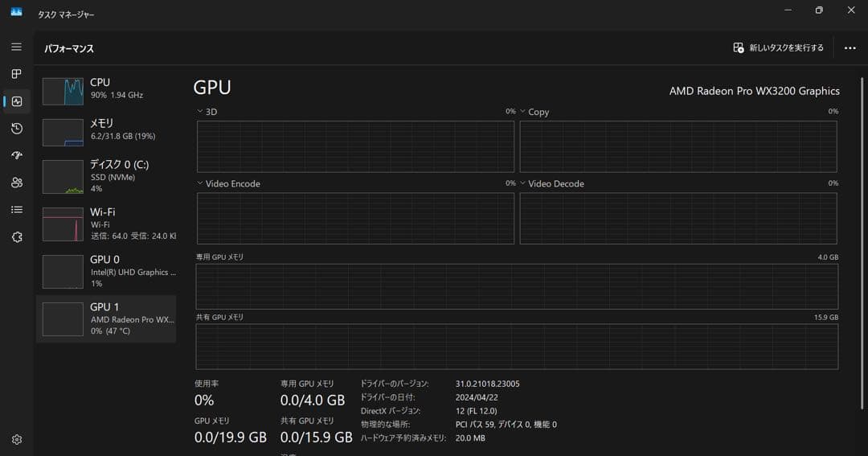Open the three-dot more options menu
Screen dimensions: 868x456
coord(850,48)
